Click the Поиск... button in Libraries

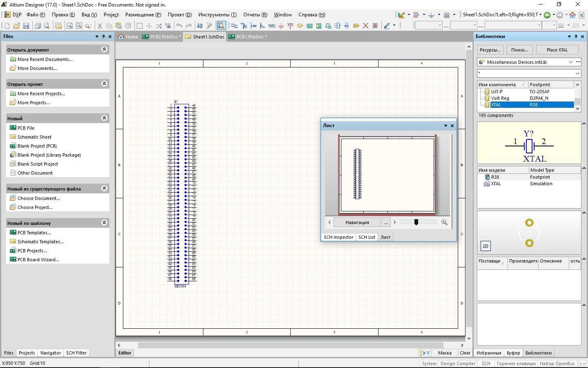(x=519, y=50)
